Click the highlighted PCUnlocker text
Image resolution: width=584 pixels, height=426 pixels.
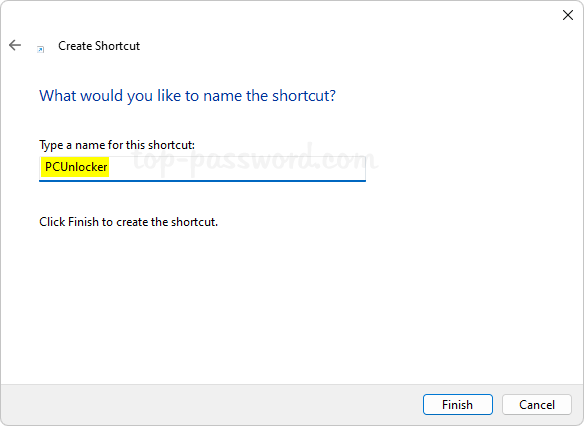pyautogui.click(x=76, y=167)
